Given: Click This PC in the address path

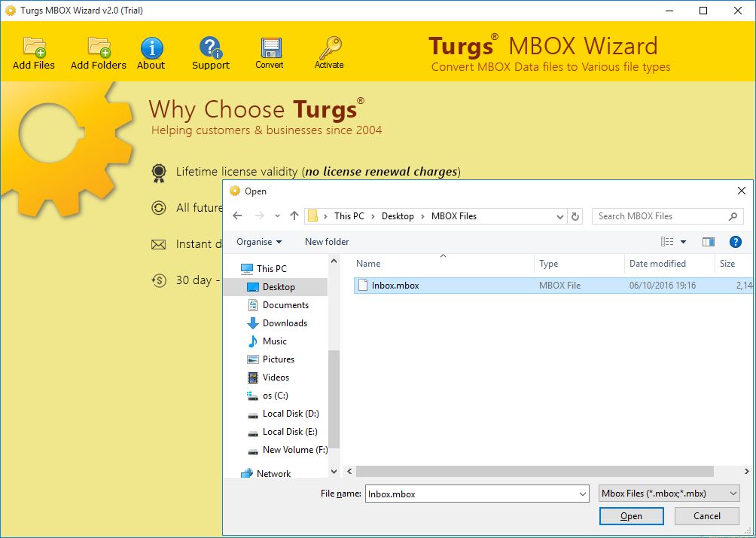Looking at the screenshot, I should [349, 216].
